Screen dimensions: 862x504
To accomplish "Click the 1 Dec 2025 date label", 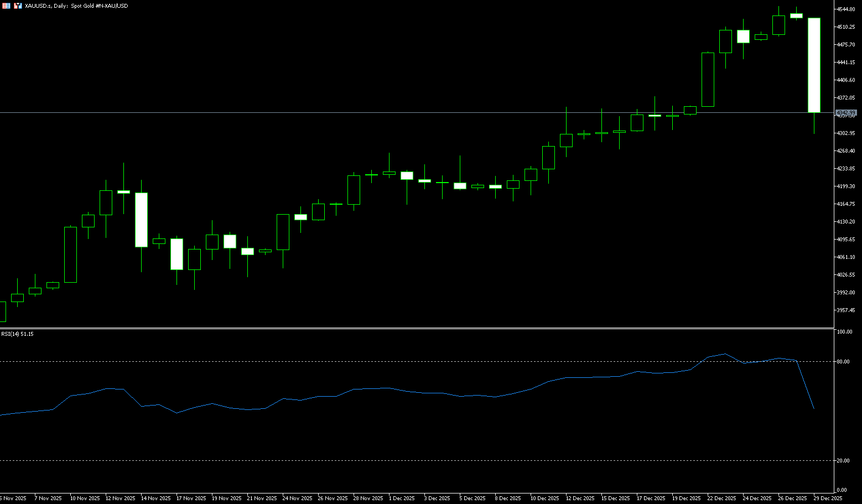I will (x=402, y=498).
